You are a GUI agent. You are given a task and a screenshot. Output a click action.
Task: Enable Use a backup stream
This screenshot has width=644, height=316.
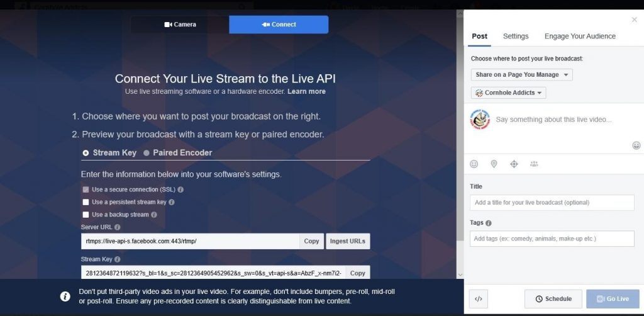point(86,215)
